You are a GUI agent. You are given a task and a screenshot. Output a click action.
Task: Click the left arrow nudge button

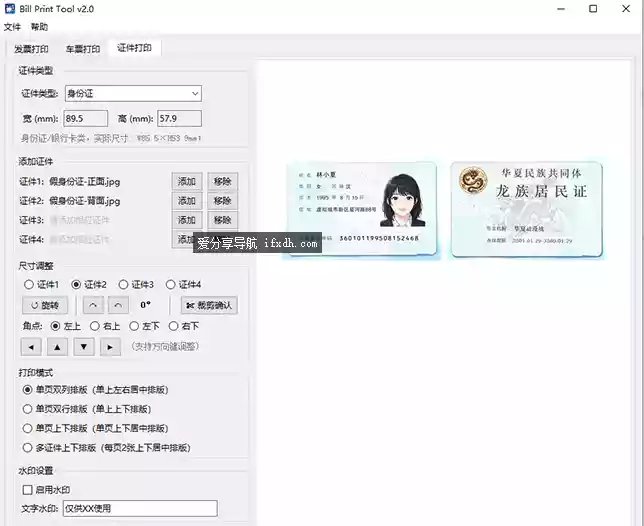31,347
